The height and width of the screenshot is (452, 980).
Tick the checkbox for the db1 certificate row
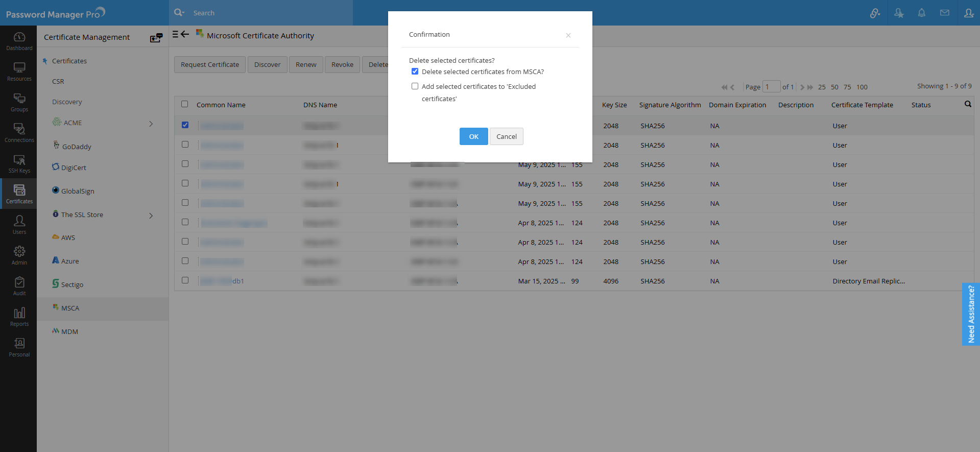[185, 280]
